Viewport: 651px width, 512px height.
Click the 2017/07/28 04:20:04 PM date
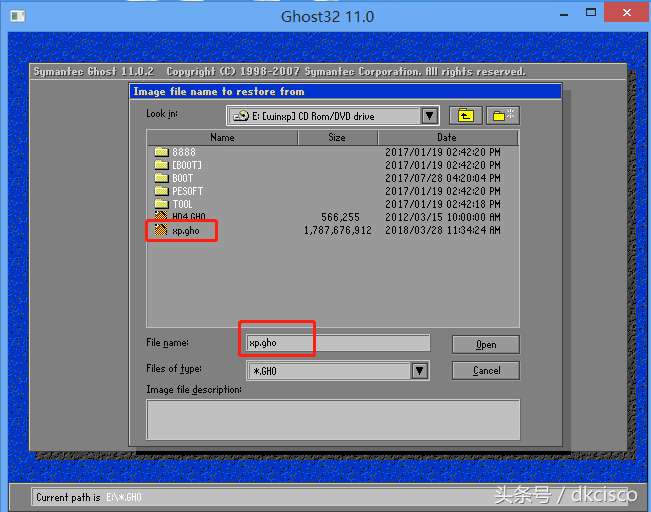tap(443, 178)
